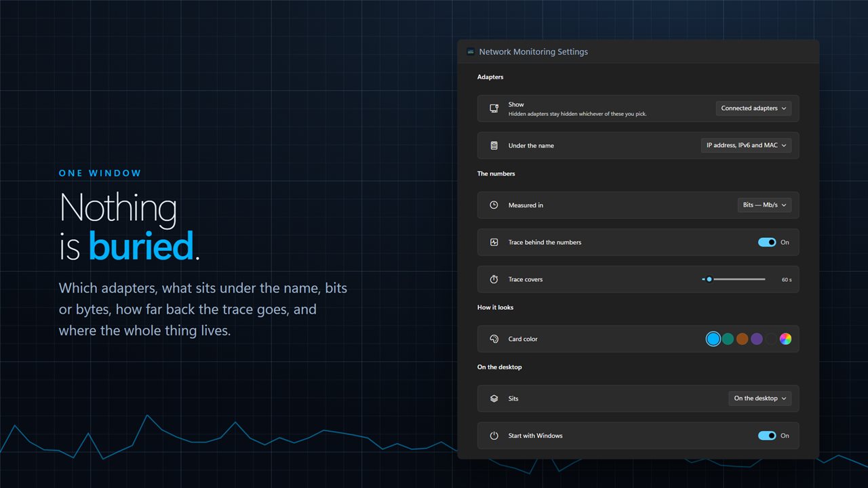Click the stopwatch icon beside Trace covers
Image resolution: width=868 pixels, height=488 pixels.
click(x=494, y=279)
